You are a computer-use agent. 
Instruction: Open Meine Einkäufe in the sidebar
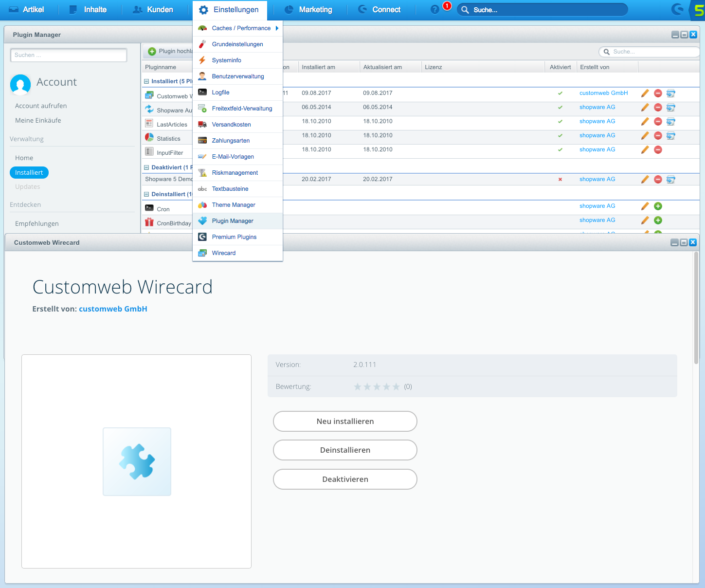38,120
